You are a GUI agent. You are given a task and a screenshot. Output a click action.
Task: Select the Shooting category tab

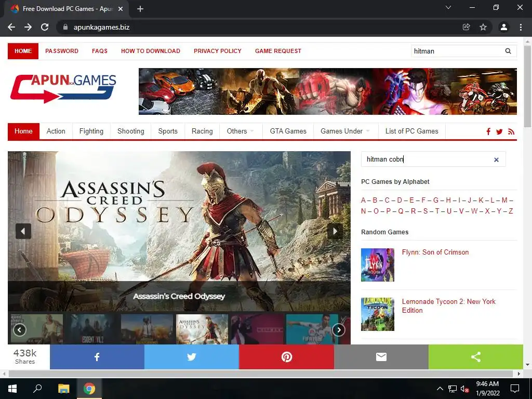point(130,131)
